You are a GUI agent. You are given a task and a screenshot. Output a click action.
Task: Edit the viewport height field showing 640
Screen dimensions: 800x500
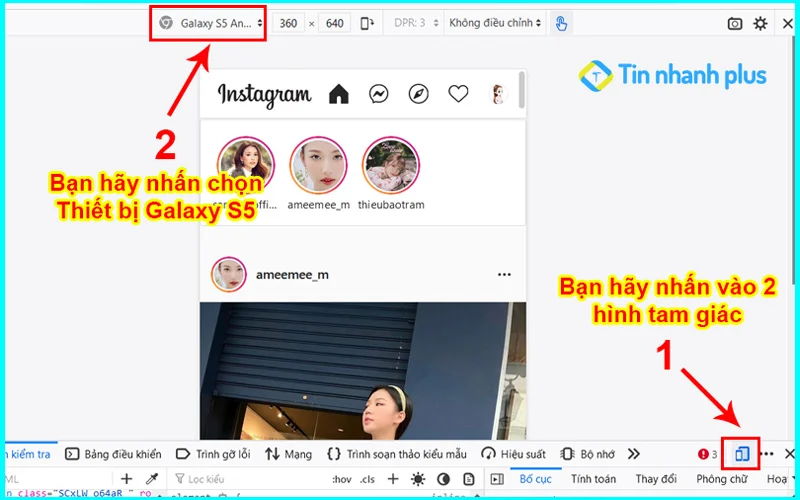(334, 23)
